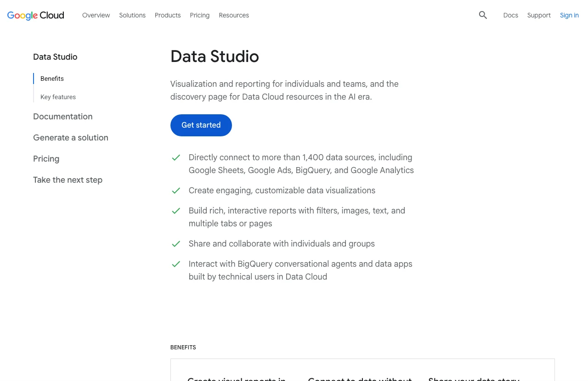Select Data Studio in the sidebar
Image resolution: width=588 pixels, height=381 pixels.
click(x=55, y=57)
